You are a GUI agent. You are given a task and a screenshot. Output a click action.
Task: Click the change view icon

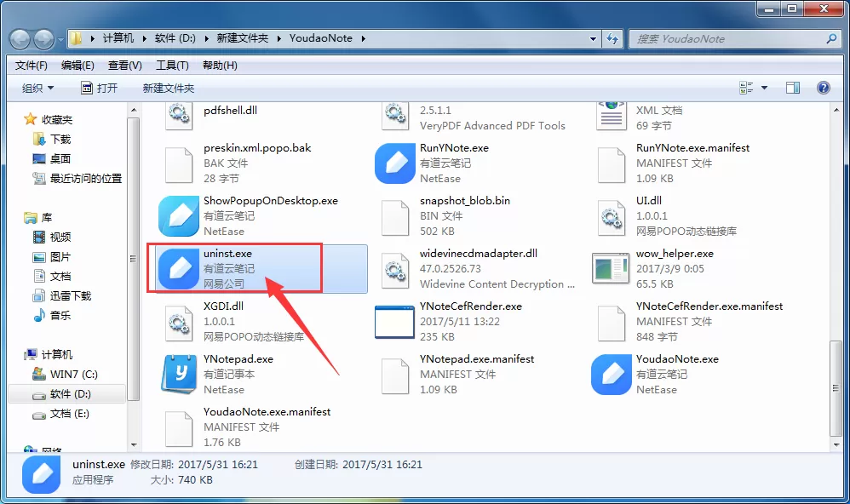click(746, 88)
